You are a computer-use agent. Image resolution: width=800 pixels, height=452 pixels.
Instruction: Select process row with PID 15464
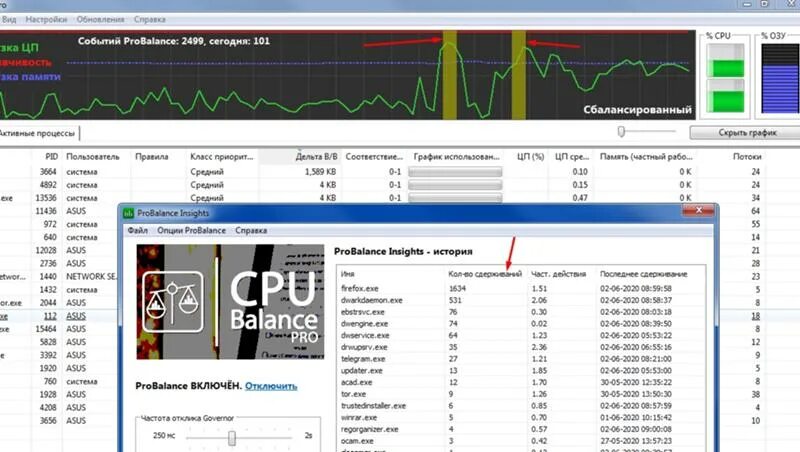(x=59, y=329)
